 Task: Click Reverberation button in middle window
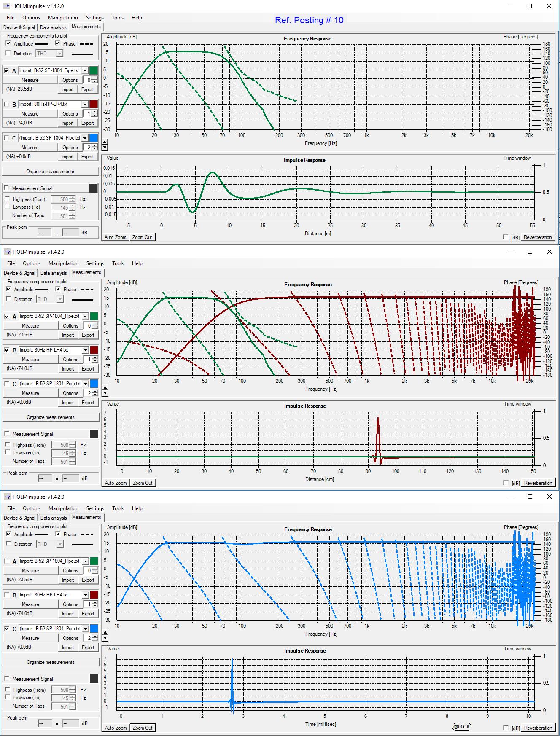538,483
